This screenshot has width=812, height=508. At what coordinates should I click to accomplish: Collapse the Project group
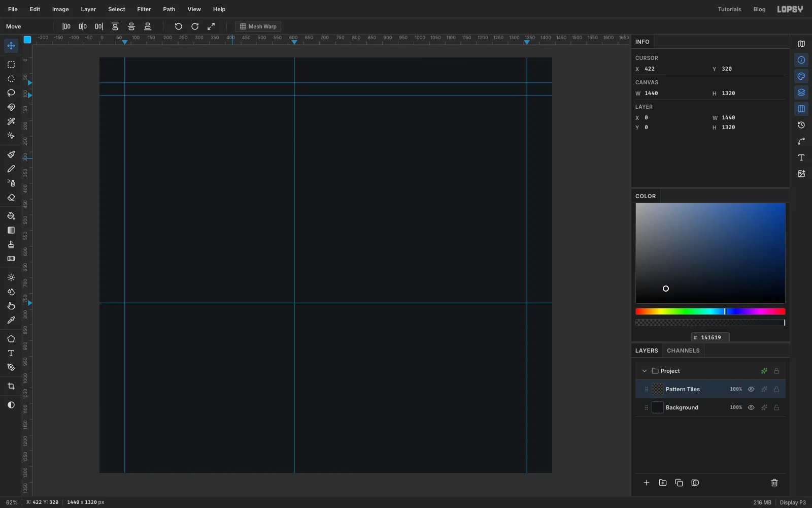coord(645,371)
